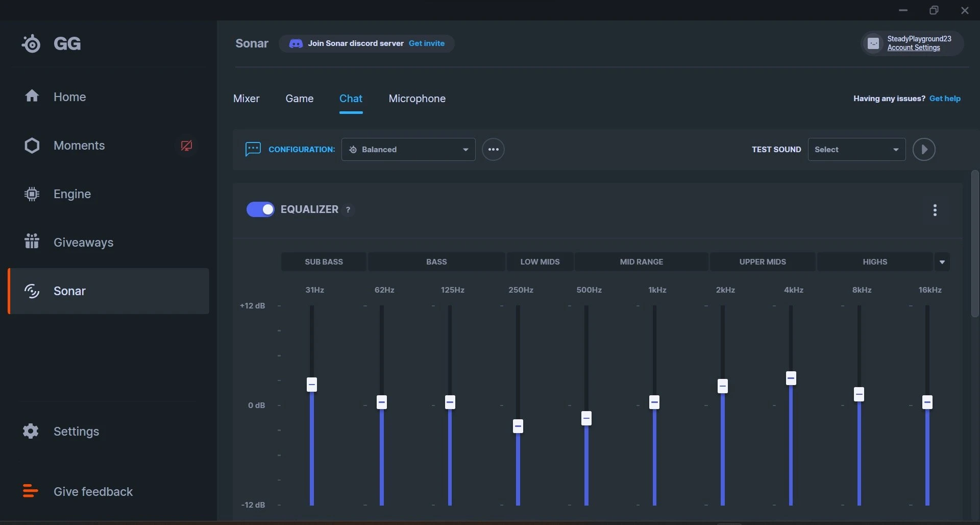The width and height of the screenshot is (980, 525).
Task: Restore down the GG window
Action: coord(934,10)
